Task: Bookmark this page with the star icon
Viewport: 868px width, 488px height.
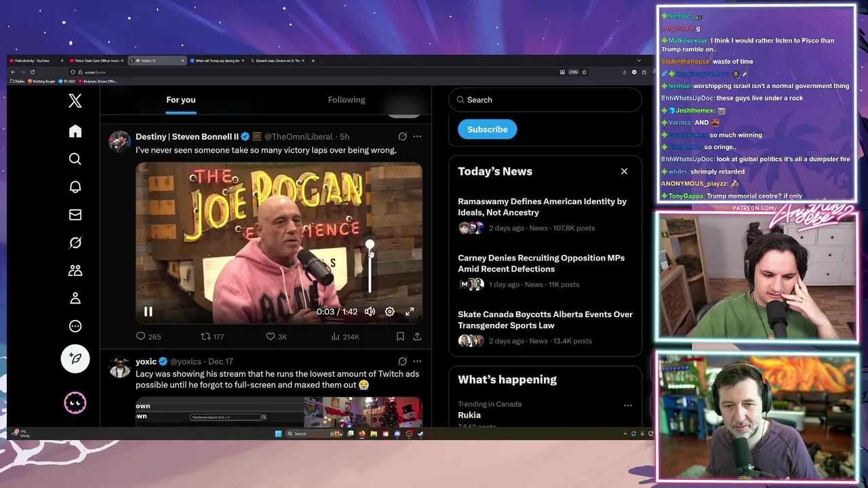Action: [x=584, y=72]
